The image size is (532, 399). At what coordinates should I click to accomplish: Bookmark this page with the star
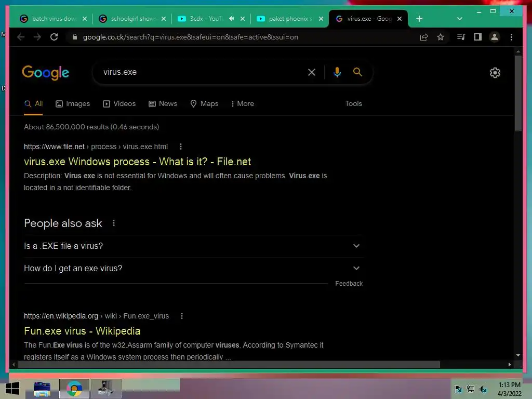(x=441, y=37)
